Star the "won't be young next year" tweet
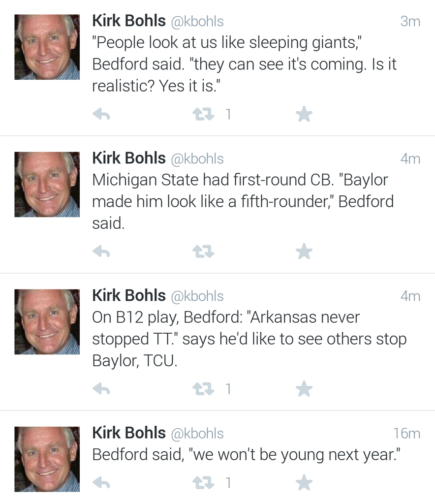 coord(304,483)
